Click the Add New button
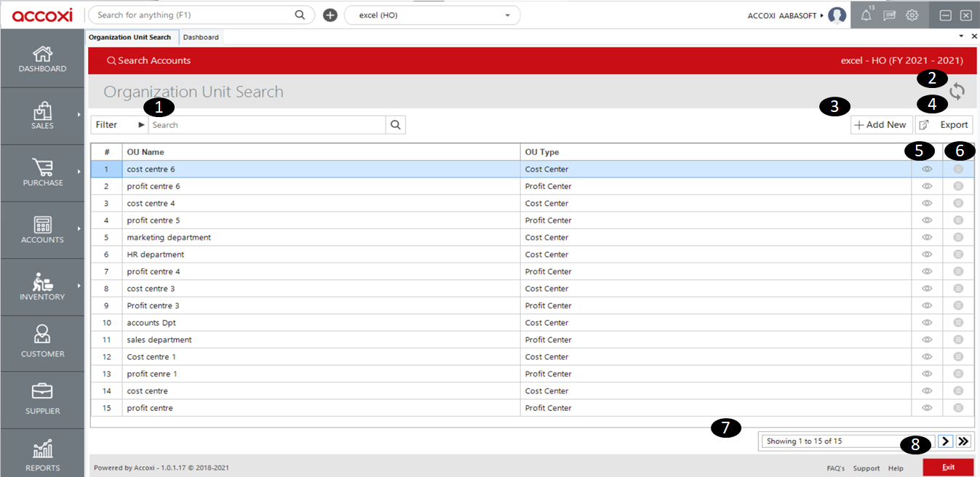The height and width of the screenshot is (477, 980). click(881, 124)
